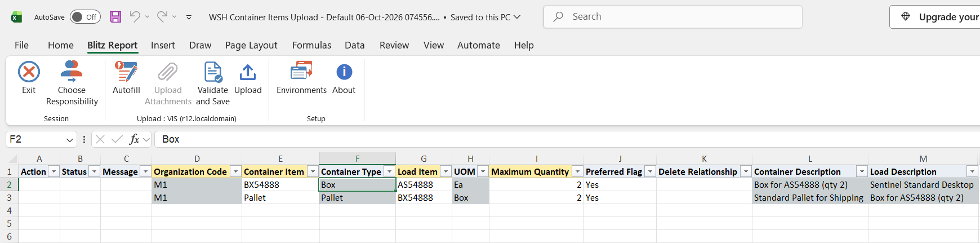Click the Exit session icon
Image resolution: width=980 pixels, height=243 pixels.
point(29,72)
